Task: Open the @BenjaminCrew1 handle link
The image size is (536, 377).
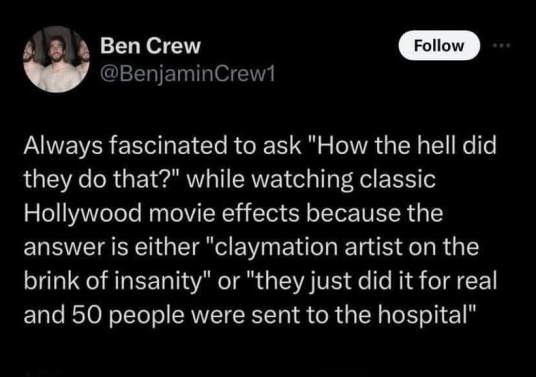Action: click(187, 73)
